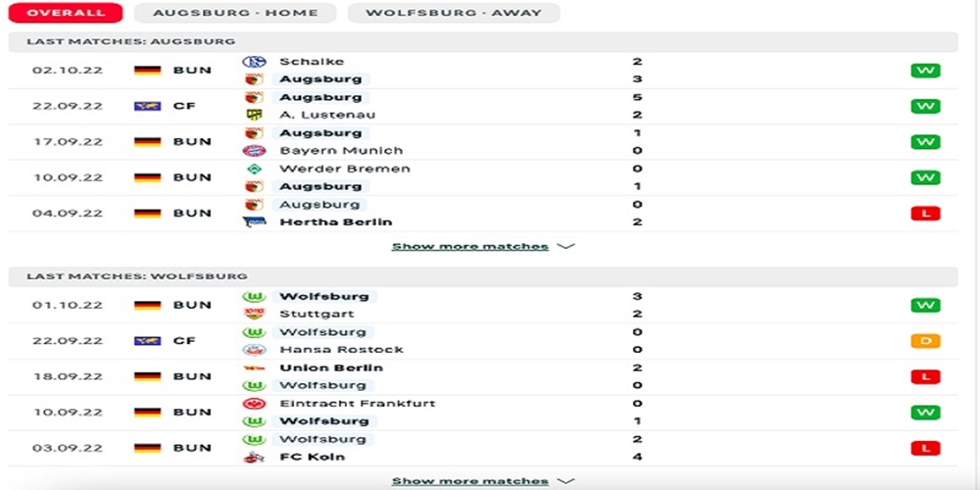Open the Bayern Munich team link
Image resolution: width=980 pixels, height=490 pixels.
click(340, 151)
